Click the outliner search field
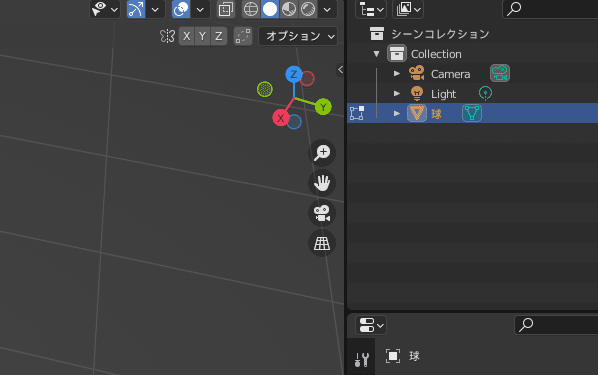This screenshot has width=598, height=375. tap(550, 9)
